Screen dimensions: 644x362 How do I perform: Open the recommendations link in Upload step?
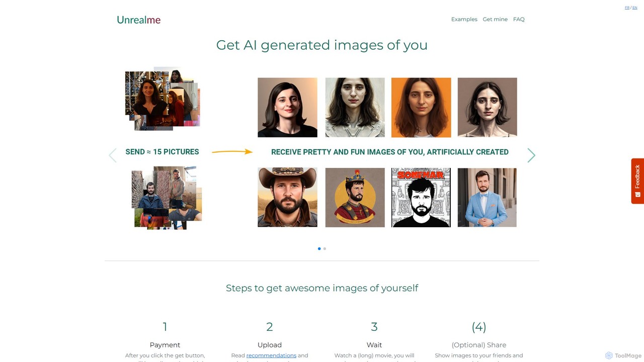tap(271, 355)
